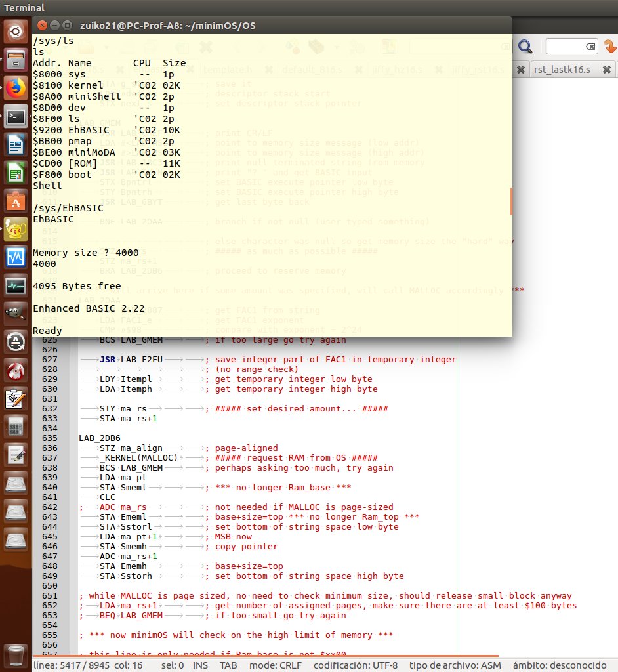618x672 pixels.
Task: Open the clipboard-and-pencil editor app in dock
Action: tap(16, 399)
